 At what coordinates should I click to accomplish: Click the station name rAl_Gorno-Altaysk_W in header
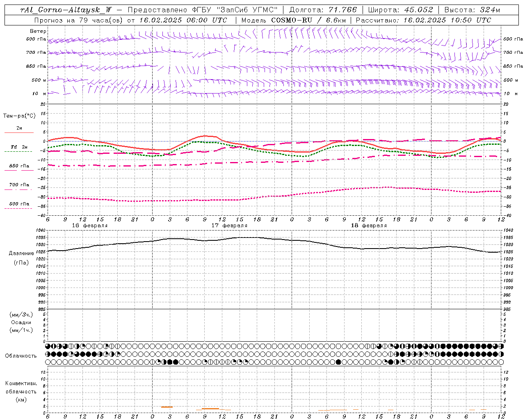[x=66, y=10]
